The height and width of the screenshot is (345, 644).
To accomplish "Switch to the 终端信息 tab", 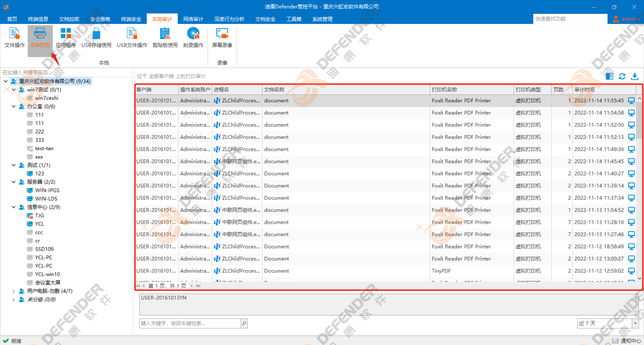I will tap(38, 19).
